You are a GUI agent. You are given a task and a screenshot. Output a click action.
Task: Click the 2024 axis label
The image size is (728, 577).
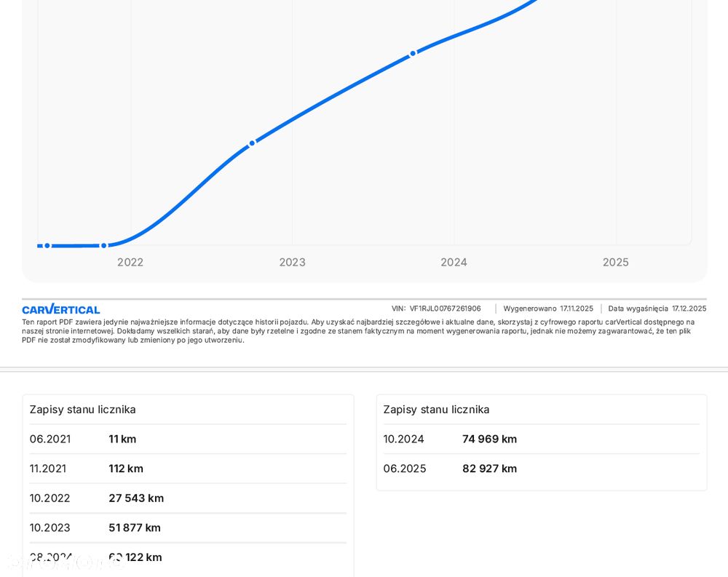tap(454, 262)
